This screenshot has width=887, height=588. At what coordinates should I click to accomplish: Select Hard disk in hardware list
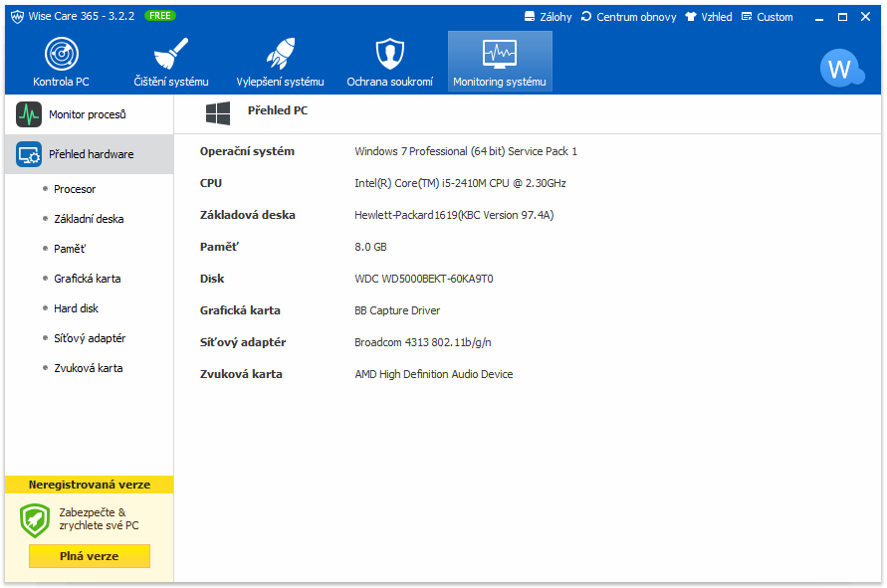[76, 308]
